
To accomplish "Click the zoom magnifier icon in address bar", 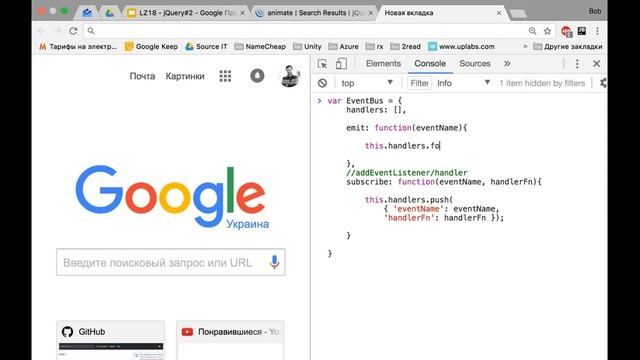I will pyautogui.click(x=533, y=31).
